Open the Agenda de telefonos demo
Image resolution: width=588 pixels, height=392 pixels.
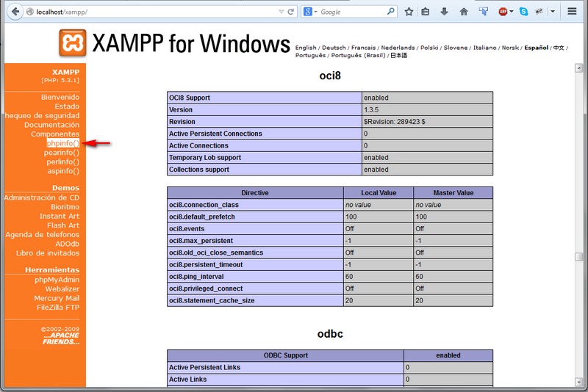tap(43, 235)
